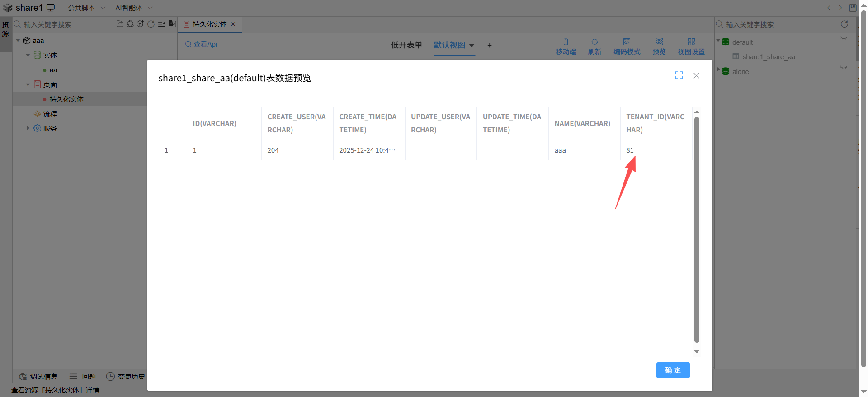The width and height of the screenshot is (868, 397).
Task: Click the 查看Api link
Action: [201, 44]
